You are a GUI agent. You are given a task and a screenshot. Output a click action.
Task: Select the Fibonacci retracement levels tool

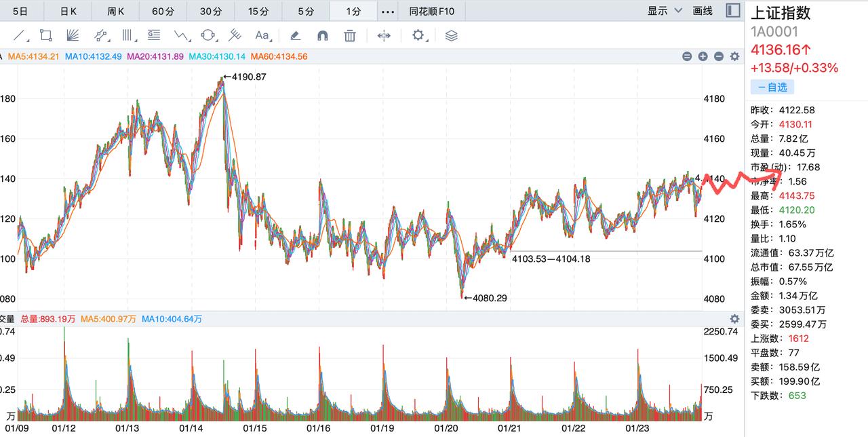(x=154, y=35)
